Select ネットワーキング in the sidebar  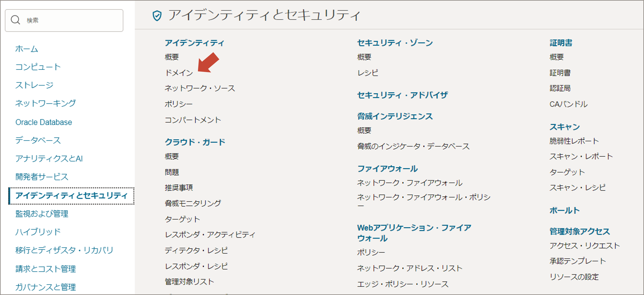45,103
